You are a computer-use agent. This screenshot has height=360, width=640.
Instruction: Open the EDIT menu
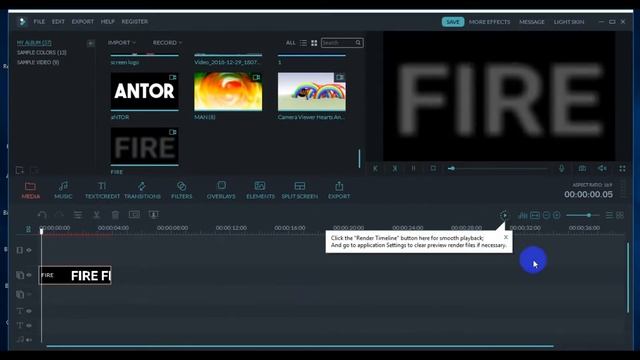pos(58,22)
